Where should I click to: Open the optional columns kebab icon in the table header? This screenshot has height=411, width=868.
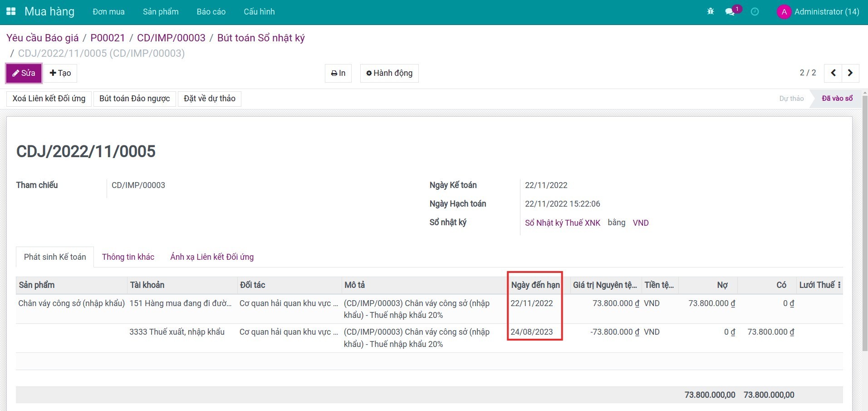pyautogui.click(x=839, y=285)
